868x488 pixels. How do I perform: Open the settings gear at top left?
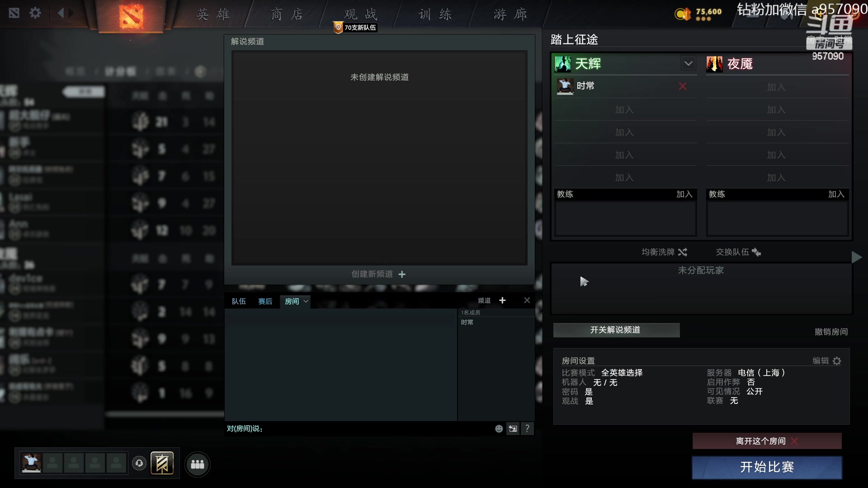click(35, 13)
